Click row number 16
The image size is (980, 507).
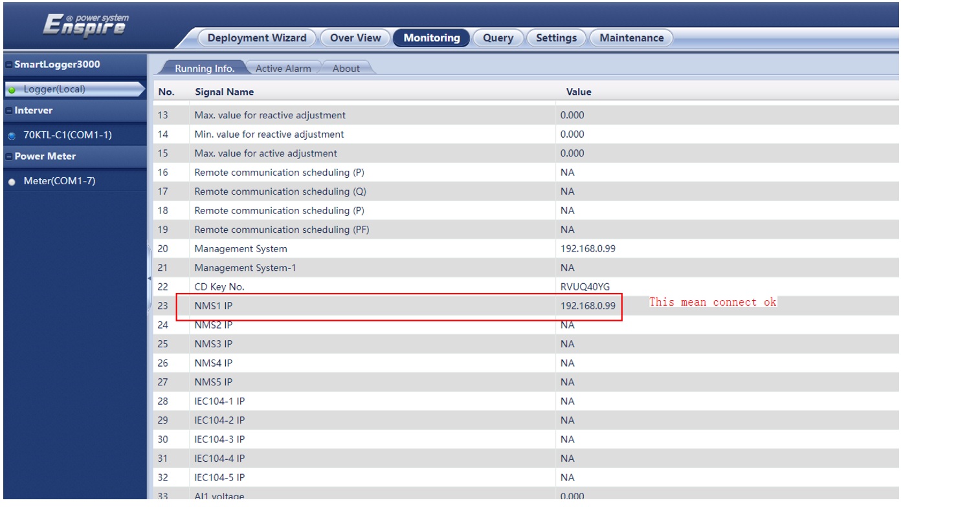pyautogui.click(x=162, y=173)
